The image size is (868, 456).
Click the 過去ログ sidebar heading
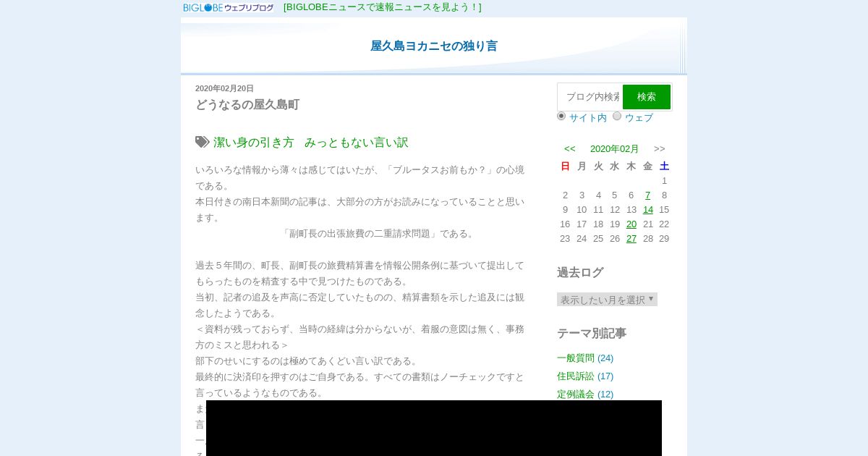pyautogui.click(x=580, y=273)
